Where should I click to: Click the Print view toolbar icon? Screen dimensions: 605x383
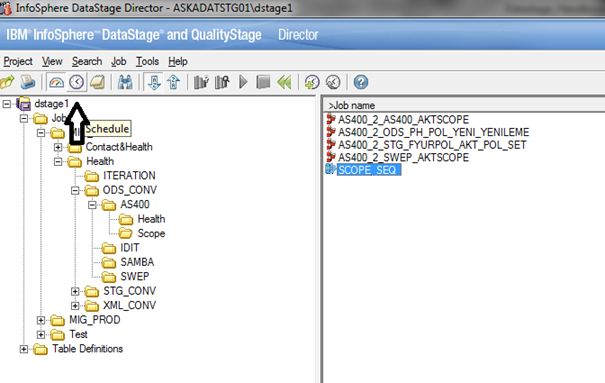pos(28,82)
